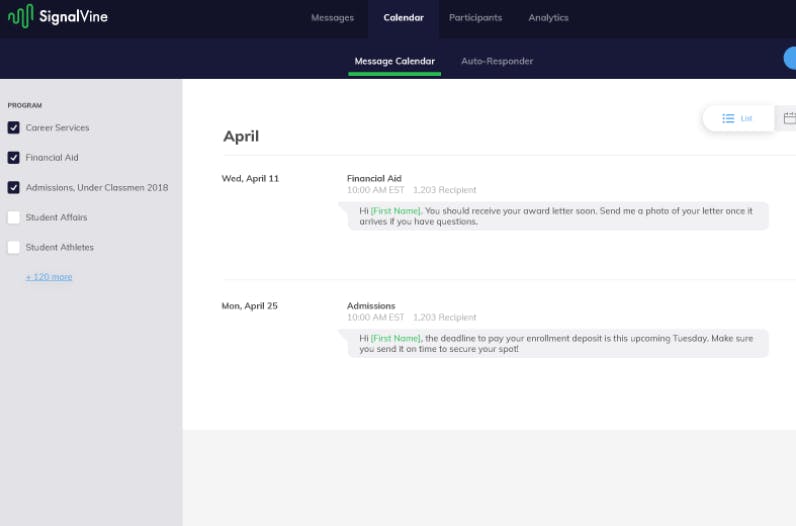Open the Participants tab
The height and width of the screenshot is (526, 796).
click(x=475, y=18)
